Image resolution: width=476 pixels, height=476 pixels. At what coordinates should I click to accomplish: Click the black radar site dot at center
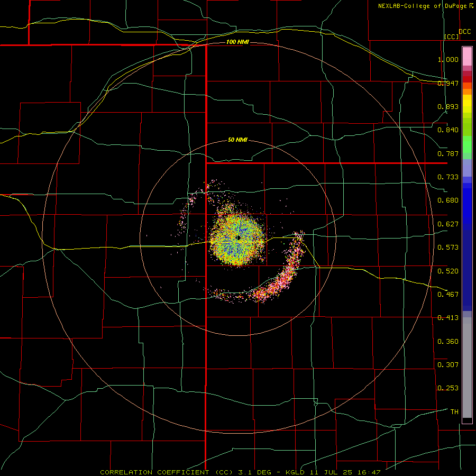click(239, 237)
